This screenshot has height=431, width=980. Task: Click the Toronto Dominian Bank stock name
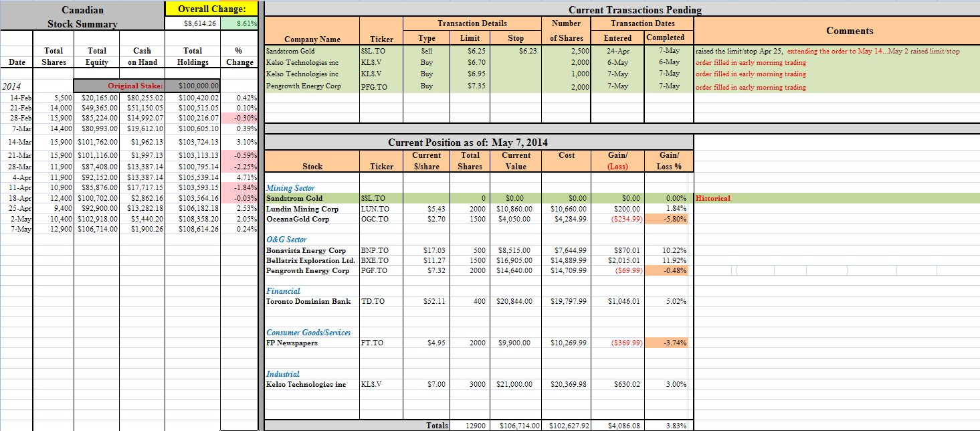tap(308, 301)
